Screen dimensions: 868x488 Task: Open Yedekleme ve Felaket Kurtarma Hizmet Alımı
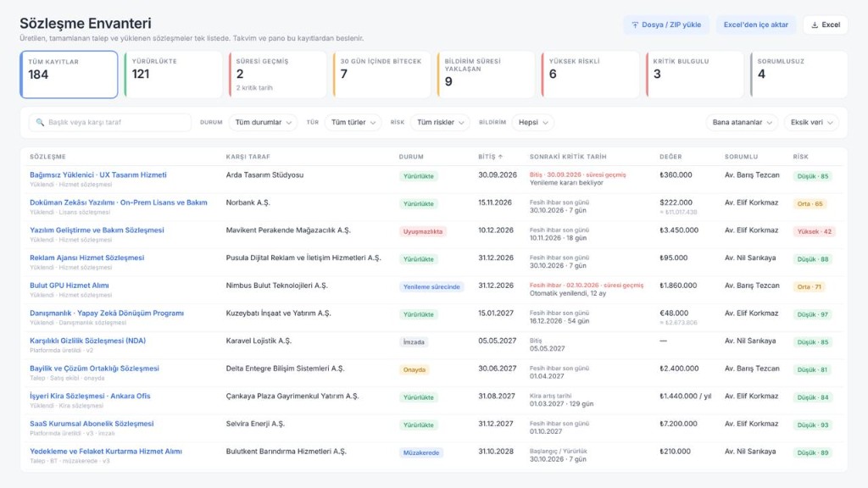pyautogui.click(x=106, y=452)
